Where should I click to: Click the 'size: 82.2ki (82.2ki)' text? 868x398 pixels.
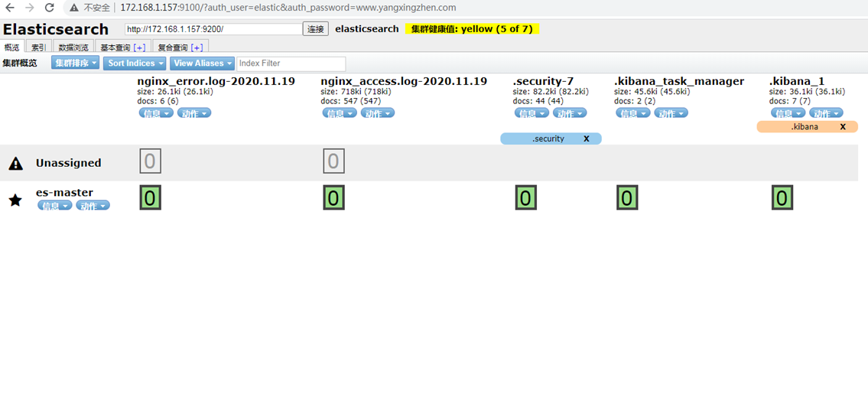551,91
